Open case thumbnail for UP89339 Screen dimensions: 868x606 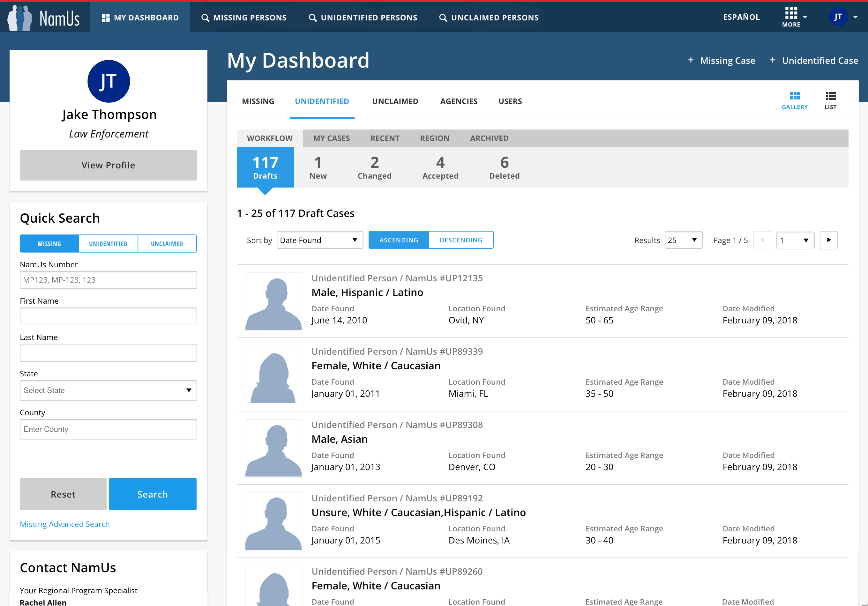pos(273,374)
